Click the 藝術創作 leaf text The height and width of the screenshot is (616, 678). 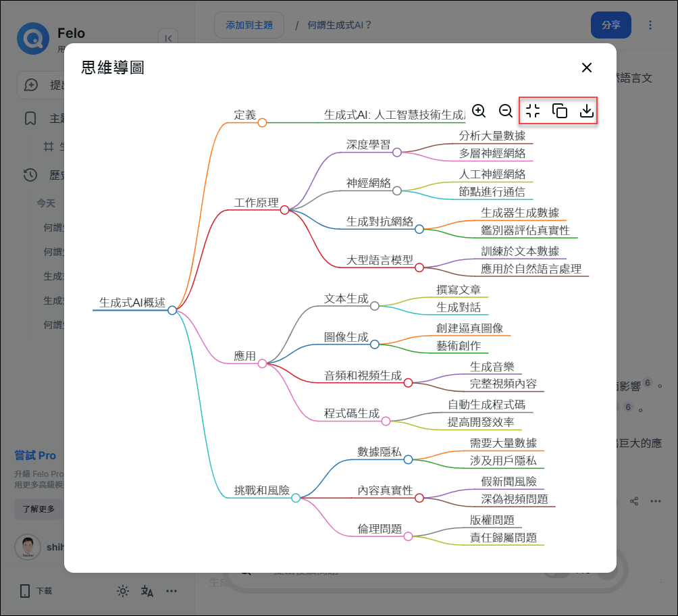point(459,345)
